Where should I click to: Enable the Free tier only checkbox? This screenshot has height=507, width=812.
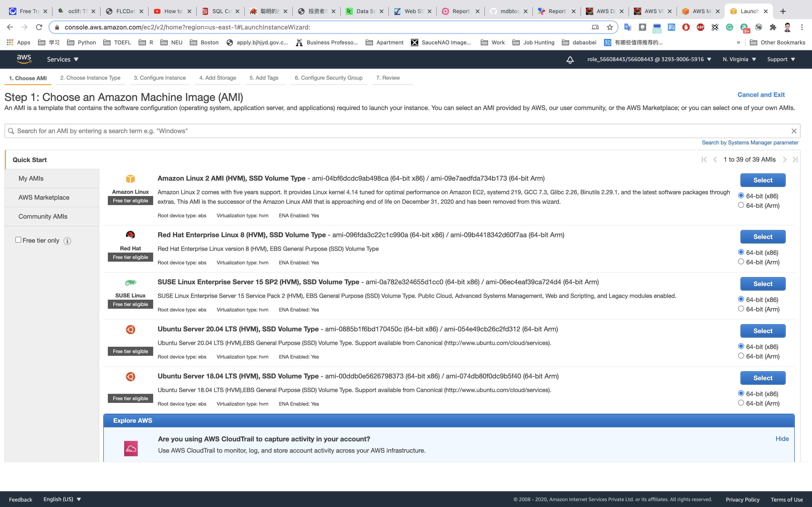pyautogui.click(x=18, y=240)
